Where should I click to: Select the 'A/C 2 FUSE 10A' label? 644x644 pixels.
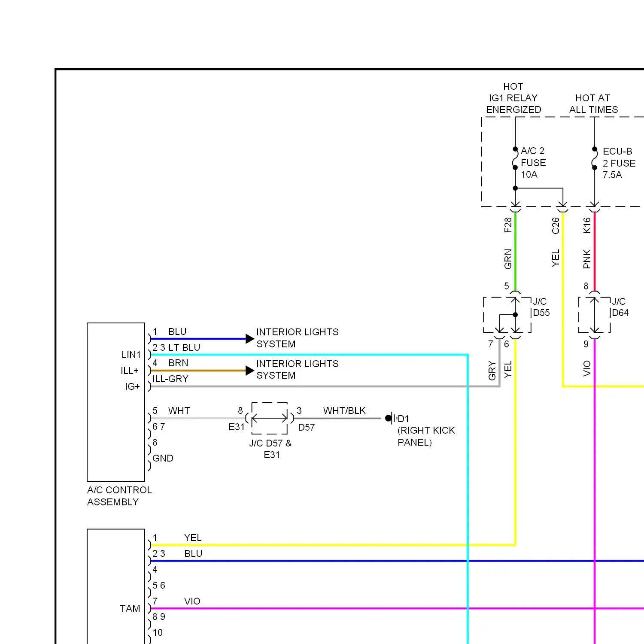(x=533, y=163)
